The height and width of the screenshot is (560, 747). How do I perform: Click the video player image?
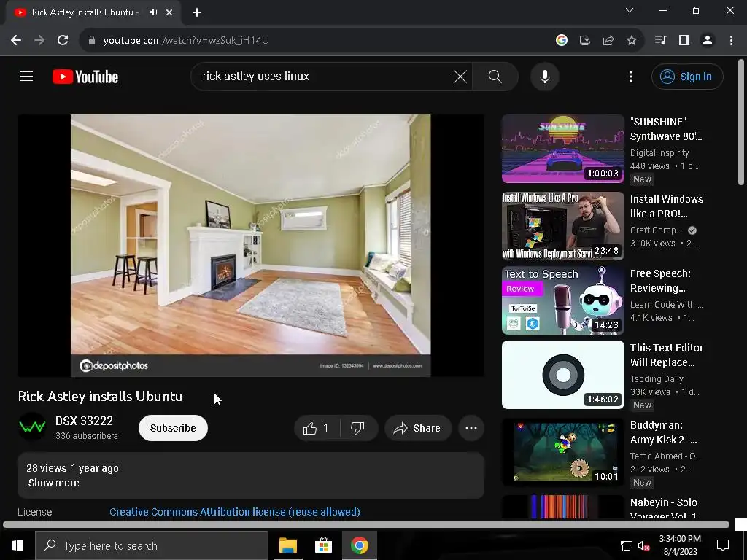tap(251, 245)
